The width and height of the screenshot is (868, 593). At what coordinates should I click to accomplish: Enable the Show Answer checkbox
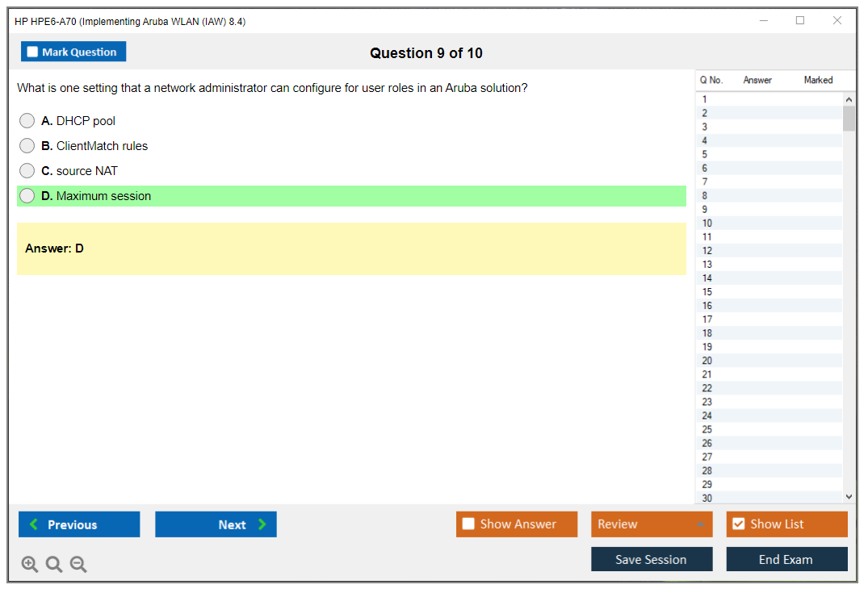[468, 524]
